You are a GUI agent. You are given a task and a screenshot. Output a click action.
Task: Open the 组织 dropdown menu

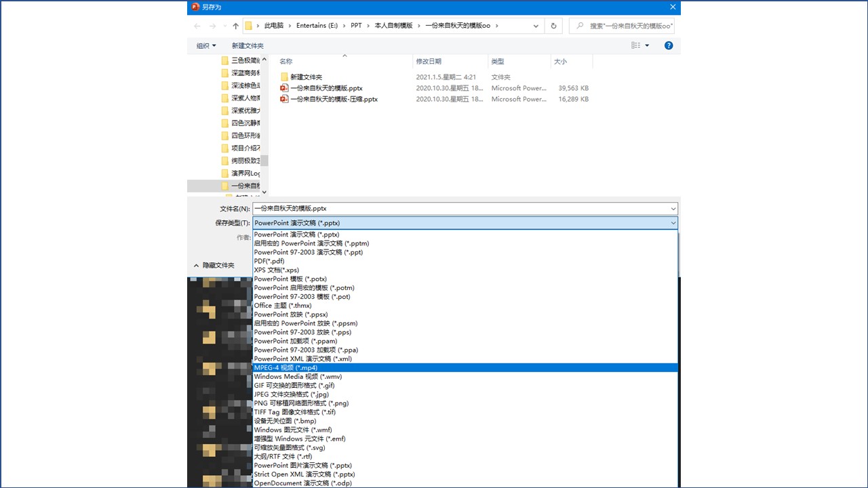(x=206, y=45)
